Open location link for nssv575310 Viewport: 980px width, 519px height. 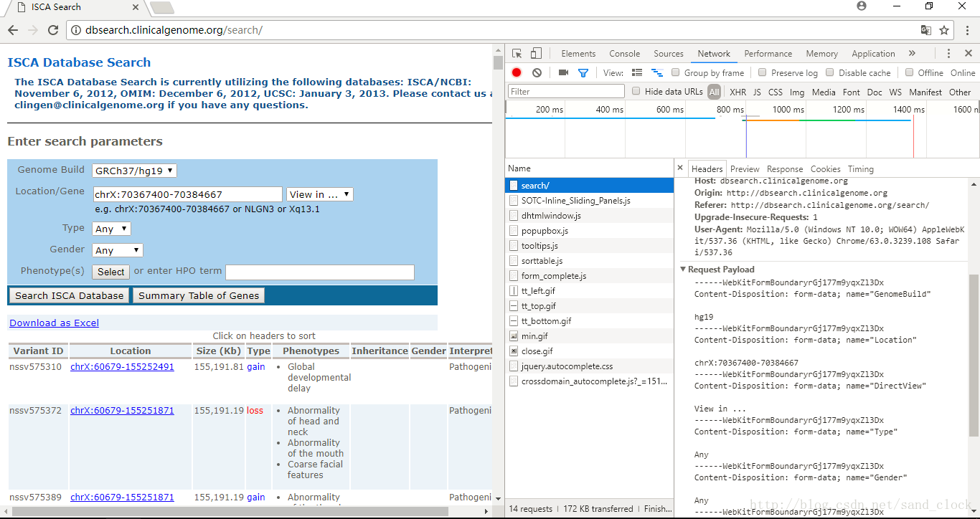coord(122,367)
